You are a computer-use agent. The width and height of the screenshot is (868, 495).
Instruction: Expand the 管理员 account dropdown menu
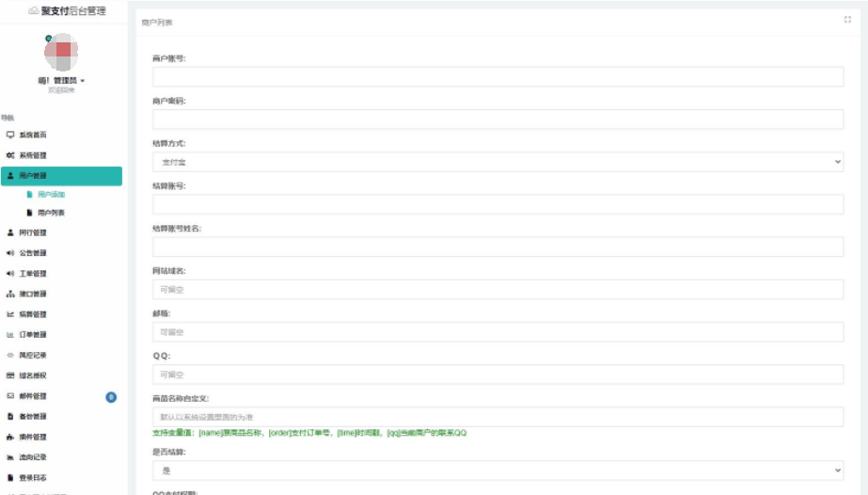tap(62, 81)
